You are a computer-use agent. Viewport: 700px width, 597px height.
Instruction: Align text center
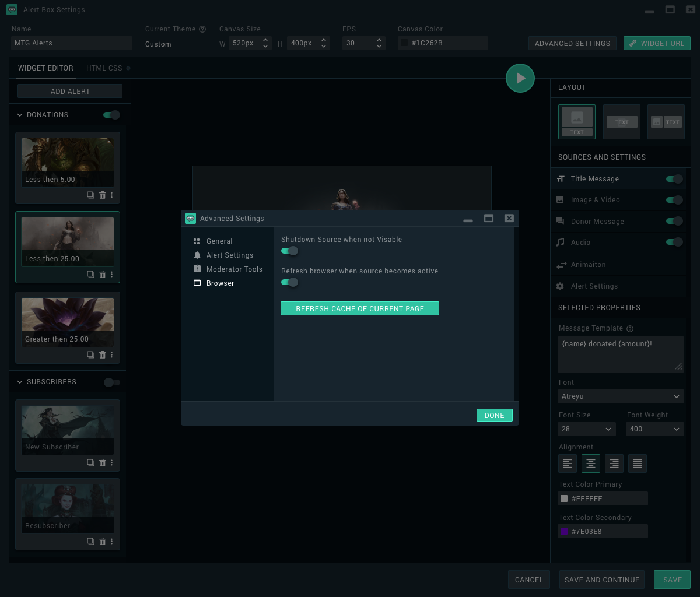[x=591, y=463]
